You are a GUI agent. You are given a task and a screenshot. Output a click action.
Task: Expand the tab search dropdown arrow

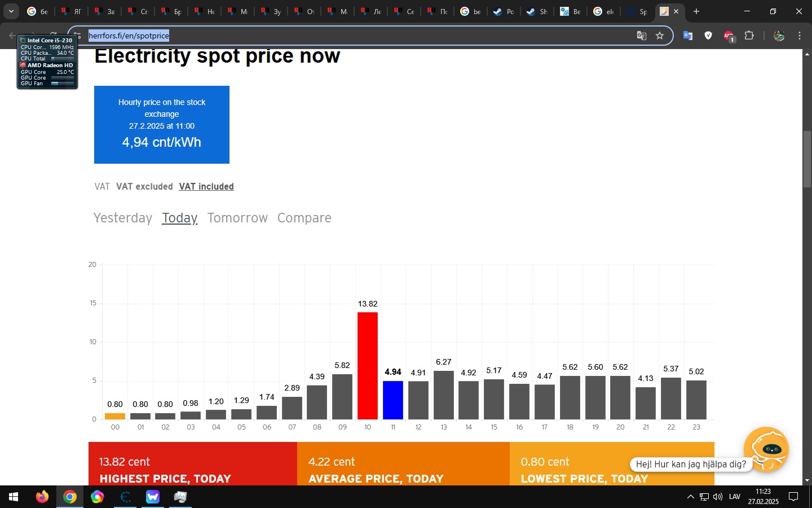click(11, 11)
